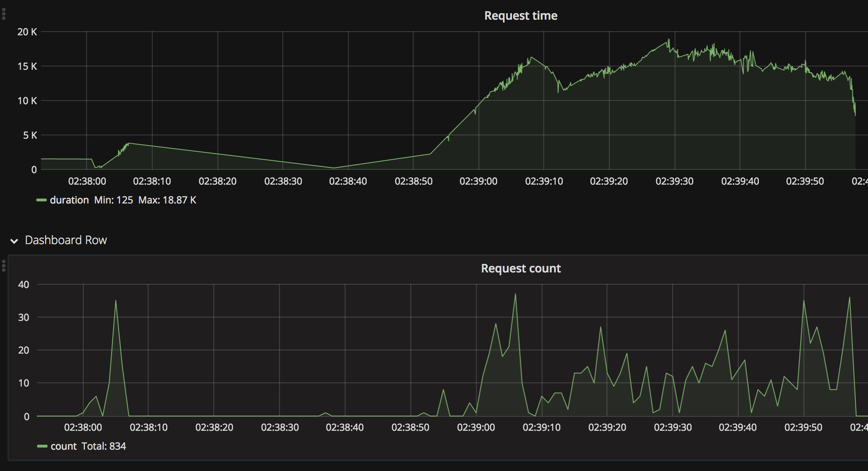Toggle the duration series in legend
This screenshot has width=868, height=471.
[x=69, y=200]
